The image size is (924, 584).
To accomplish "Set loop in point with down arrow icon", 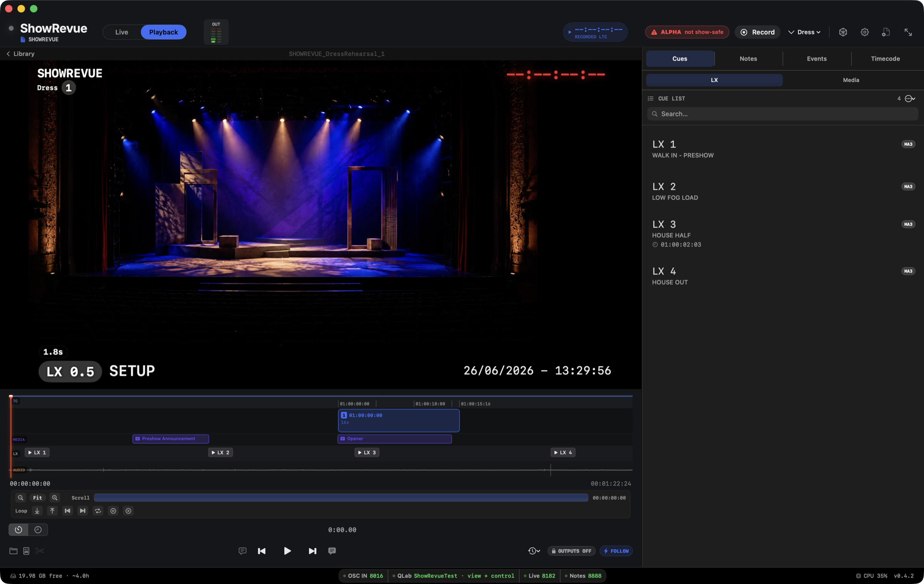I will (37, 511).
